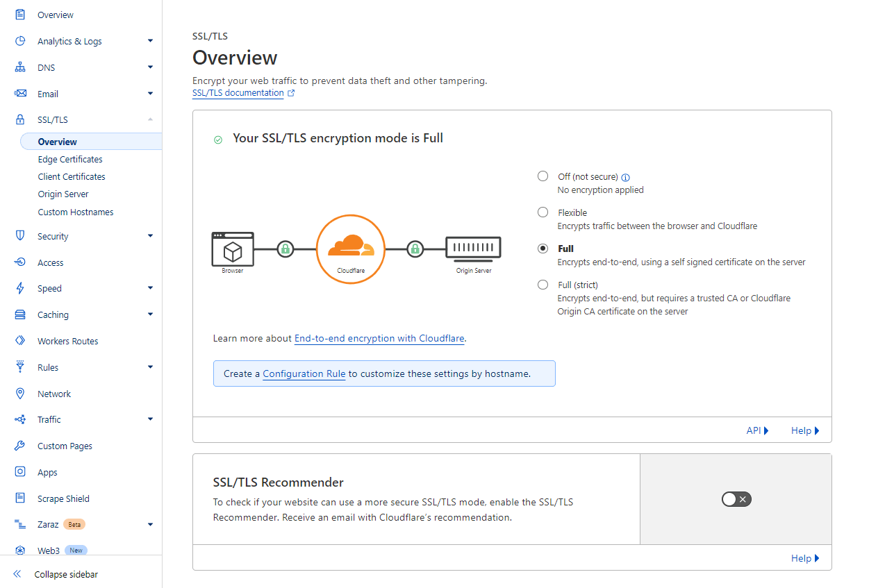Select the highlighted Overview item under SSL/TLS
Image resolution: width=869 pixels, height=588 pixels.
[91, 142]
